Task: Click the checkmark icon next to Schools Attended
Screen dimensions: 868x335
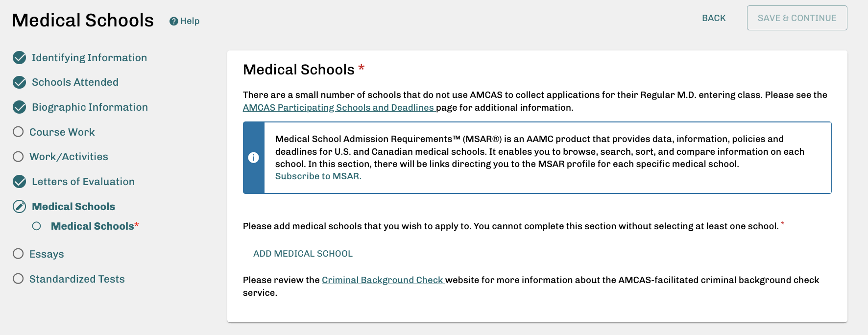Action: pyautogui.click(x=19, y=82)
